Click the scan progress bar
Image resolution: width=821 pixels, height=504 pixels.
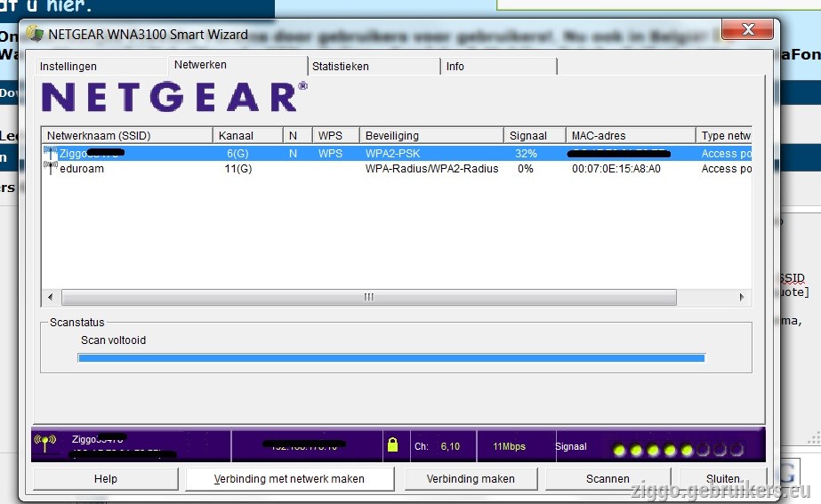click(x=391, y=358)
